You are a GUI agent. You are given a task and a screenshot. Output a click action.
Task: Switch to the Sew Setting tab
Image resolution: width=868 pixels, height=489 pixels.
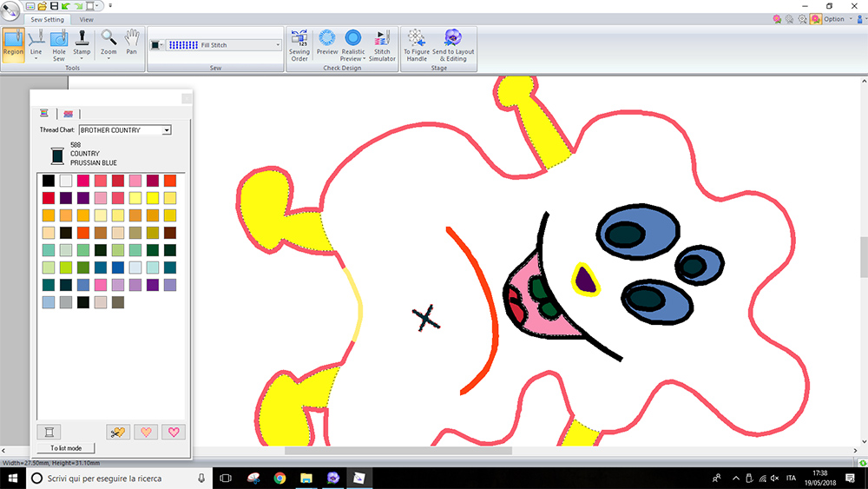(47, 19)
